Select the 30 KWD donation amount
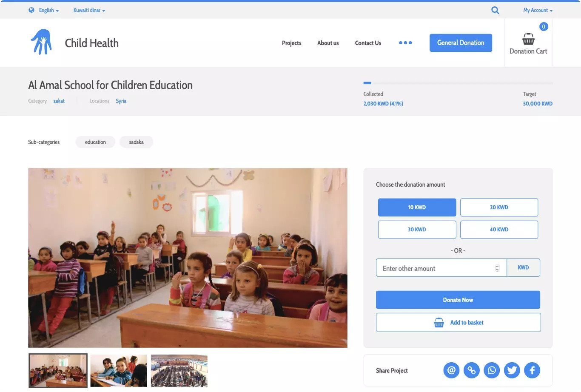This screenshot has width=581, height=392. pyautogui.click(x=417, y=230)
